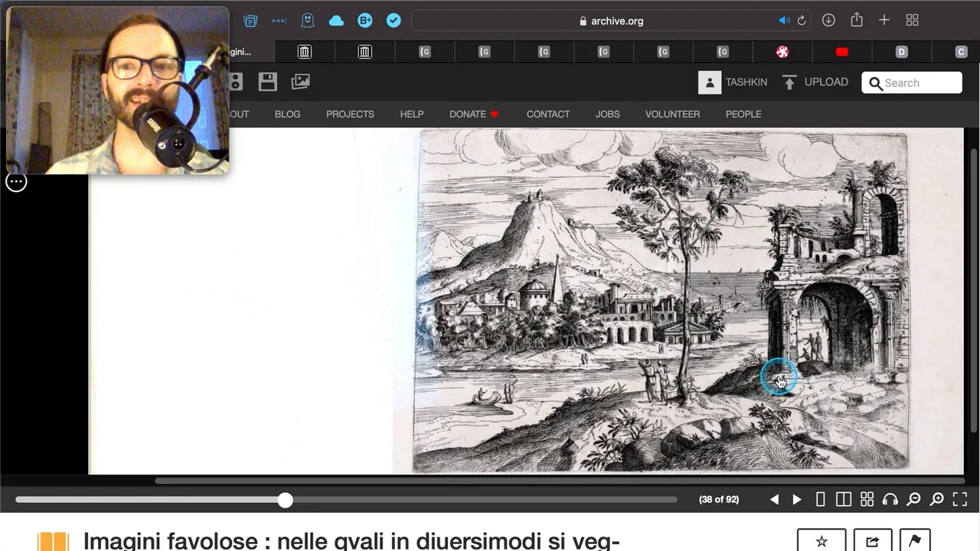The image size is (980, 551).
Task: Switch to the D browser tab
Action: pos(901,51)
